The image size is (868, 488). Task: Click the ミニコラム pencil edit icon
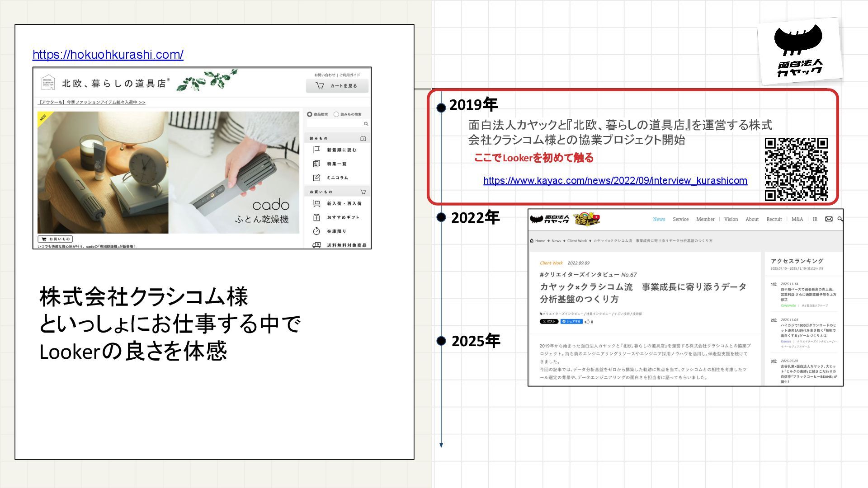[316, 178]
